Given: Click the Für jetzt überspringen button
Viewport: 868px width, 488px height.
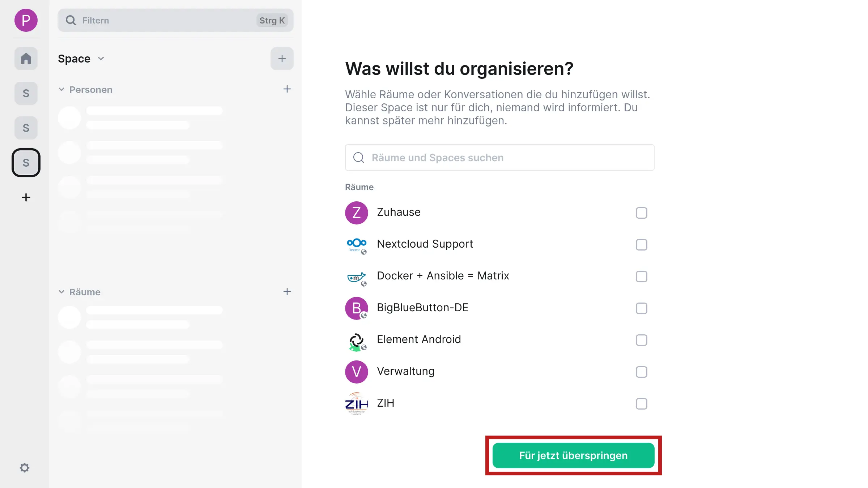Looking at the screenshot, I should tap(573, 455).
